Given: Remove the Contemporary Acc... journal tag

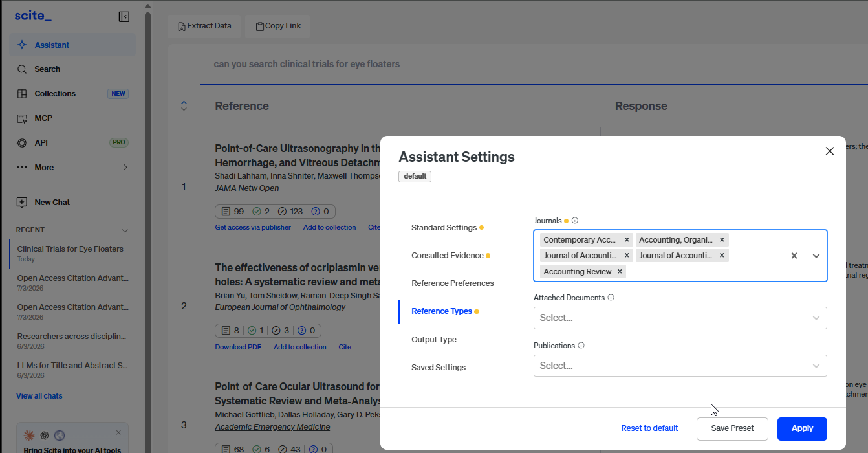Looking at the screenshot, I should pyautogui.click(x=627, y=240).
